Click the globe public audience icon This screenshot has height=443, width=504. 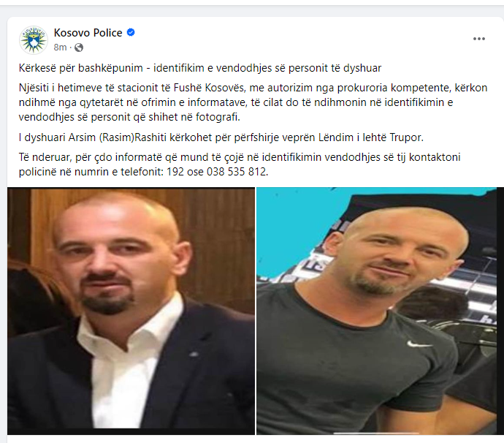pos(79,48)
